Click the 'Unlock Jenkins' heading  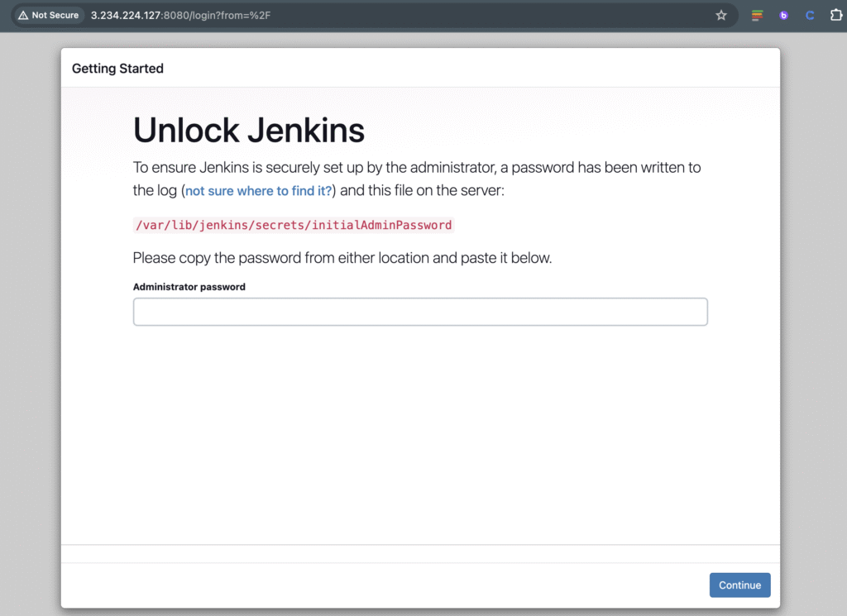248,130
